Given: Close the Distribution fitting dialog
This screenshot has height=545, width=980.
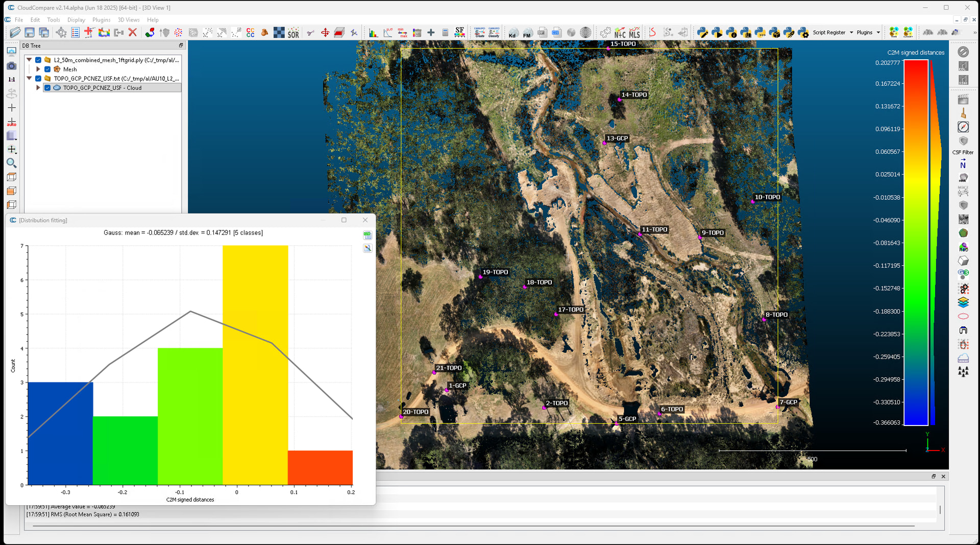Looking at the screenshot, I should [365, 220].
